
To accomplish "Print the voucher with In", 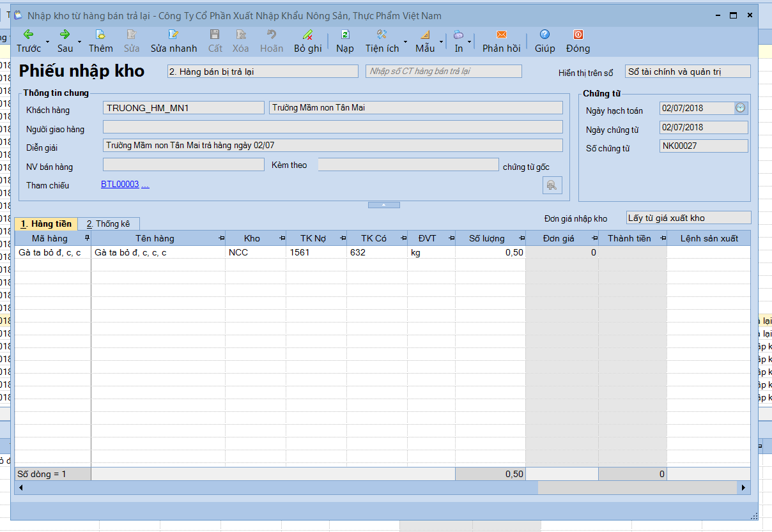I will coord(459,41).
